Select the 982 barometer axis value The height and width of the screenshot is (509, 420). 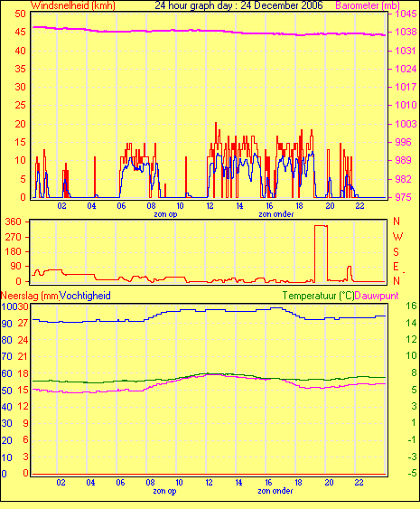click(x=403, y=179)
